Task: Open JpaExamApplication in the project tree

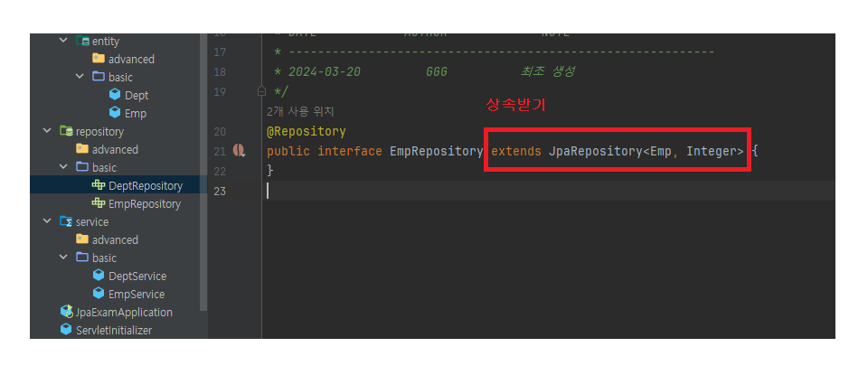Action: click(124, 313)
